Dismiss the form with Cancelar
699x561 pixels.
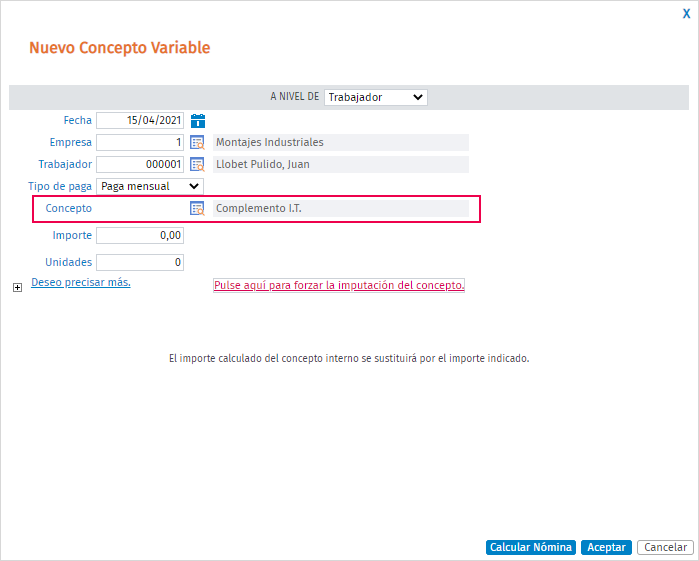click(x=664, y=547)
